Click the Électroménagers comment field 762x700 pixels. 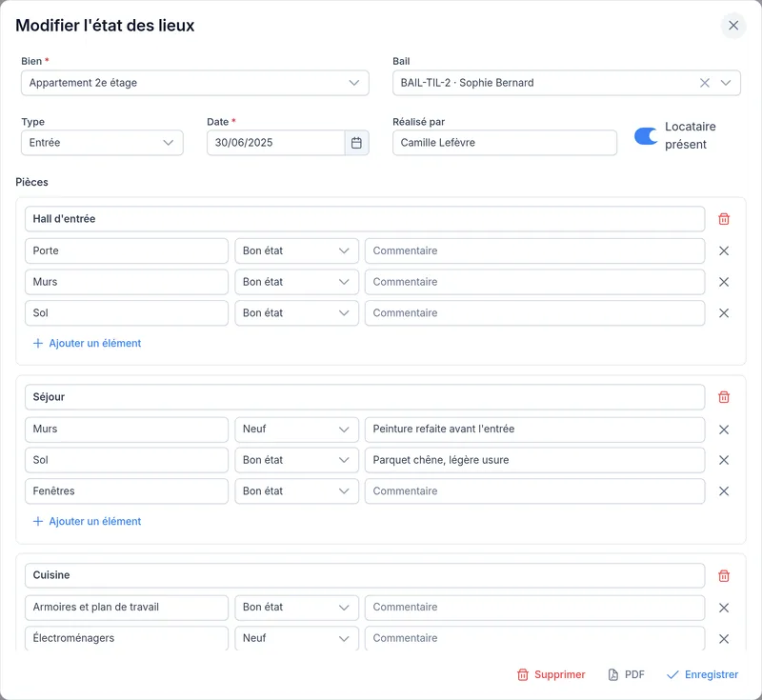pyautogui.click(x=534, y=638)
